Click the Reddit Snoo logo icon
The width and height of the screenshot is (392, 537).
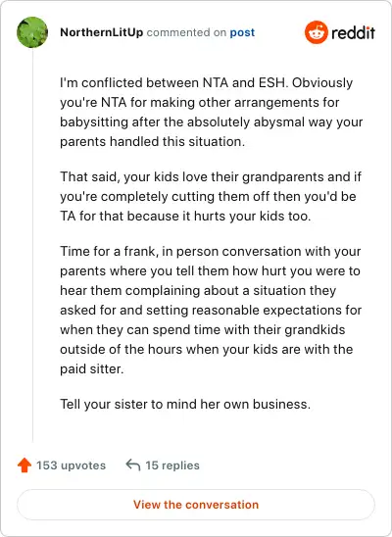click(317, 32)
